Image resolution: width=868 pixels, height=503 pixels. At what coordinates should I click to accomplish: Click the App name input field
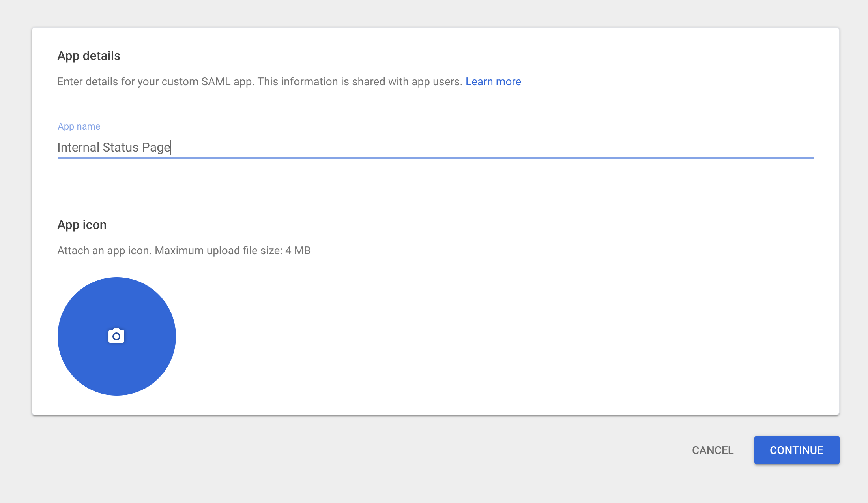[x=435, y=147]
